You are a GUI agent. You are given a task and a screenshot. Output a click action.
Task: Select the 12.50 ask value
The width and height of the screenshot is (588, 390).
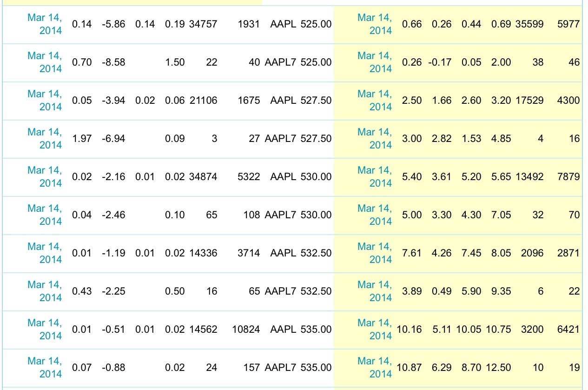click(499, 368)
